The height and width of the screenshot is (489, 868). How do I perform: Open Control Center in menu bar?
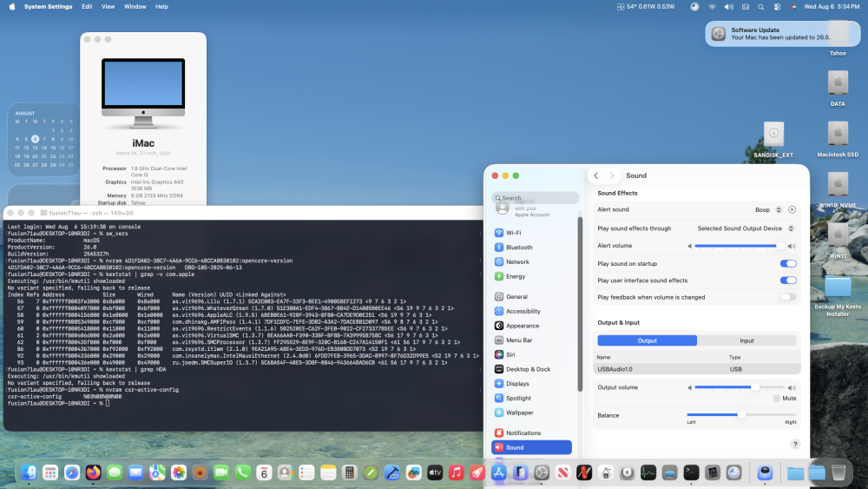click(777, 7)
